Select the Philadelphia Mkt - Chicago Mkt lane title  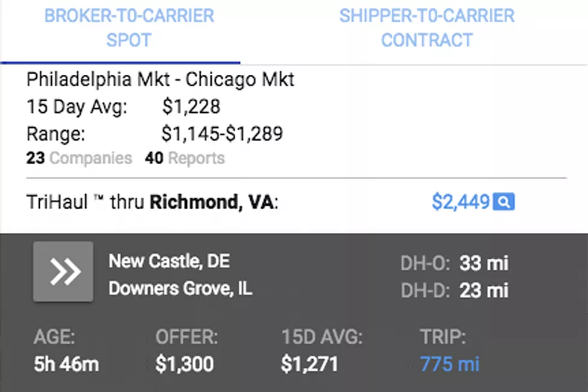click(160, 80)
